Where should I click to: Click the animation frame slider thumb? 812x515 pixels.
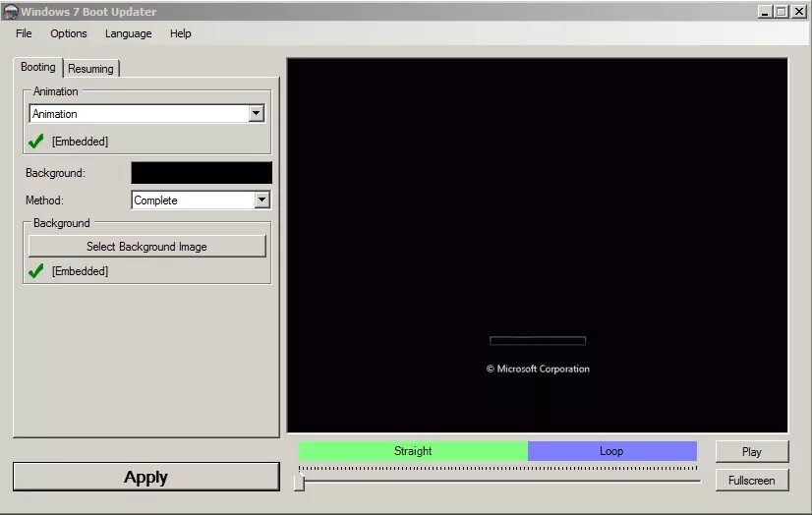pyautogui.click(x=299, y=482)
